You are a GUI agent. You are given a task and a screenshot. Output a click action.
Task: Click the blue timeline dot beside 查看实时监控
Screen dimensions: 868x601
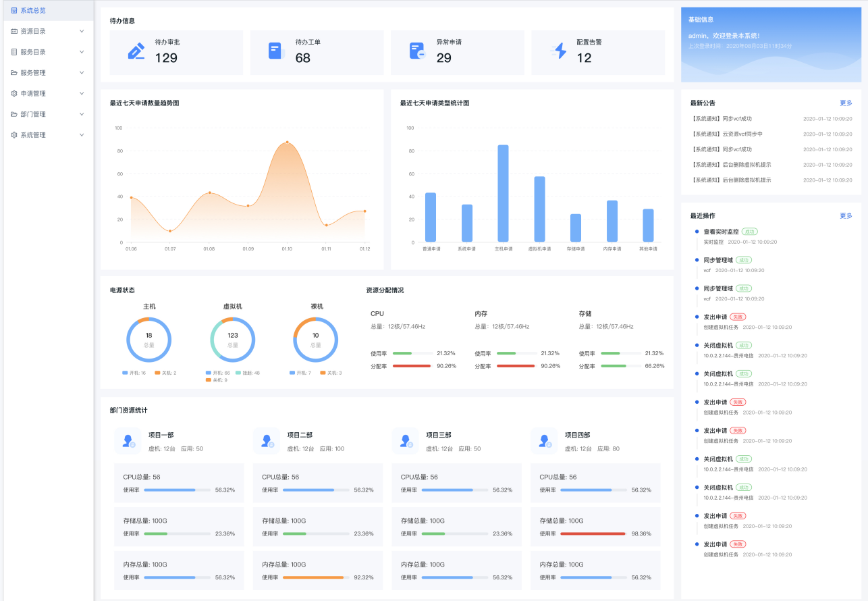[697, 231]
